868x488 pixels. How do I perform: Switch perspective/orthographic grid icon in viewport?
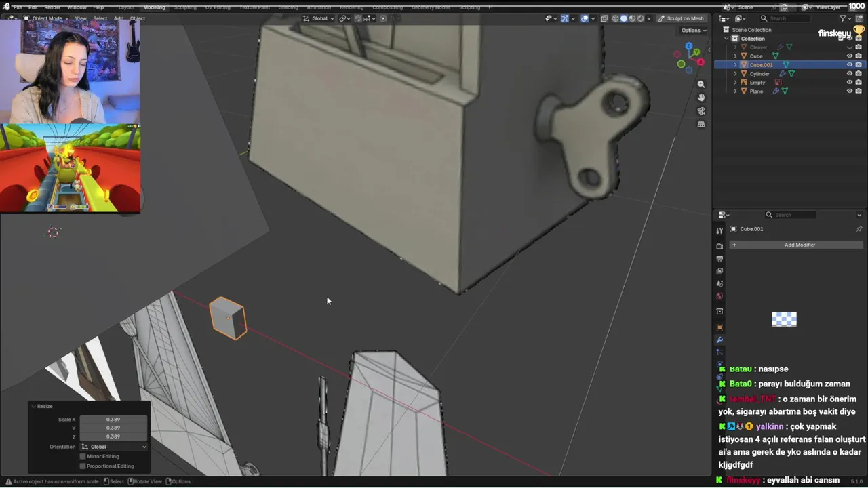pos(701,124)
